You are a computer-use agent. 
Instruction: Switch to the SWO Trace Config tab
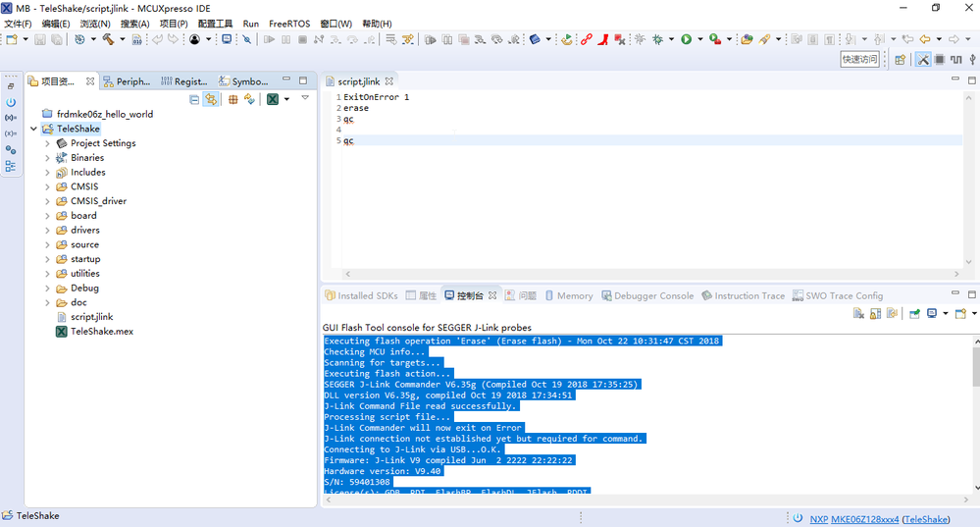pyautogui.click(x=838, y=295)
